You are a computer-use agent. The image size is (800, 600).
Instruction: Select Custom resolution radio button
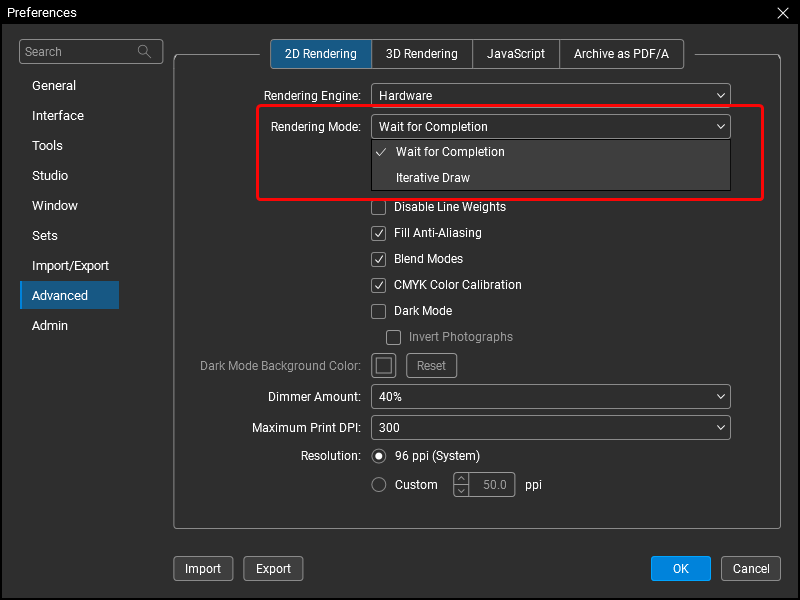click(x=379, y=485)
